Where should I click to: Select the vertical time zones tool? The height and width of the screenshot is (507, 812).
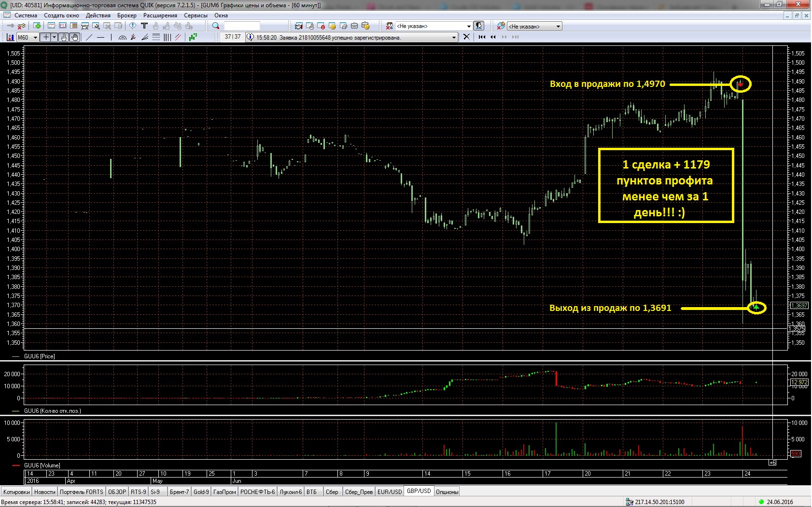pyautogui.click(x=167, y=37)
